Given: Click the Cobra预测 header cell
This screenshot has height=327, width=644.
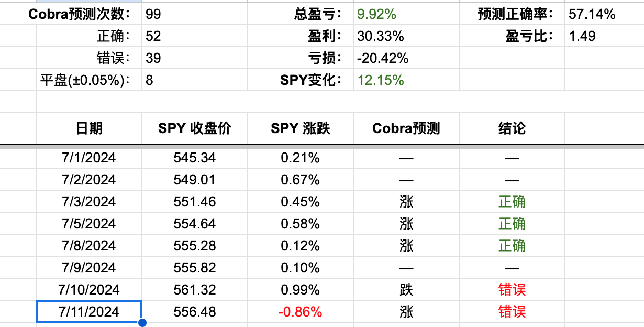Looking at the screenshot, I should (x=406, y=128).
